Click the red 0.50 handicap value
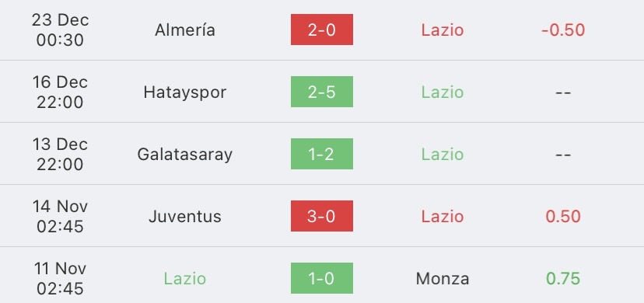The image size is (644, 303). coord(563,217)
